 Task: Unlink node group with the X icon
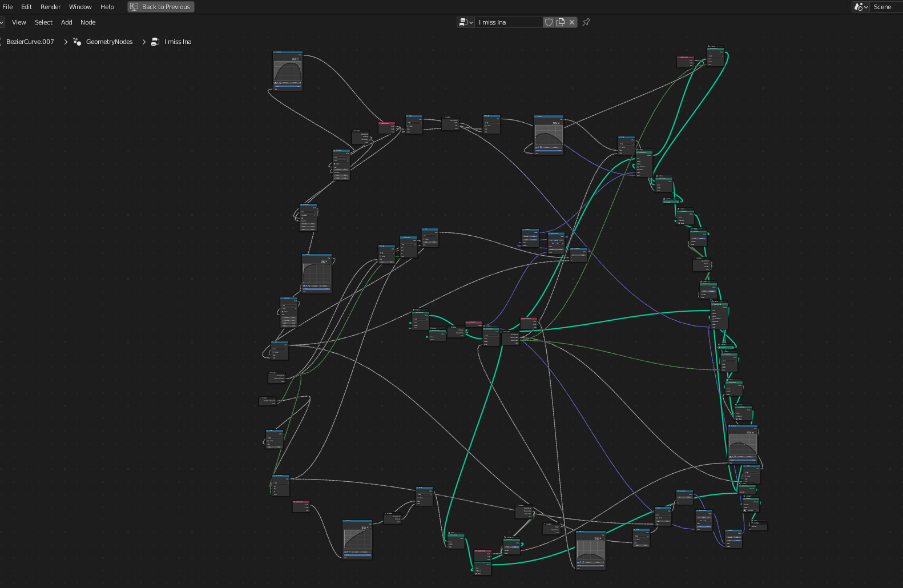[572, 22]
